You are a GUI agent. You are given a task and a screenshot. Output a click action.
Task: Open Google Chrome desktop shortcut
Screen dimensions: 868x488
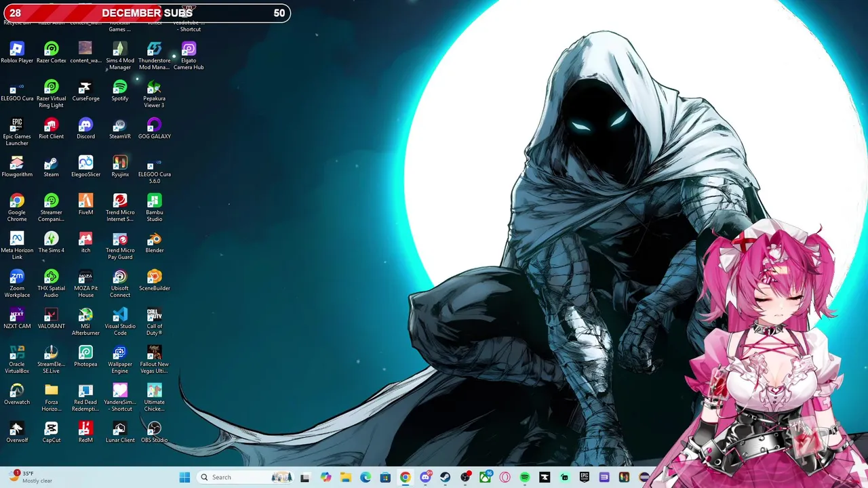pos(17,208)
